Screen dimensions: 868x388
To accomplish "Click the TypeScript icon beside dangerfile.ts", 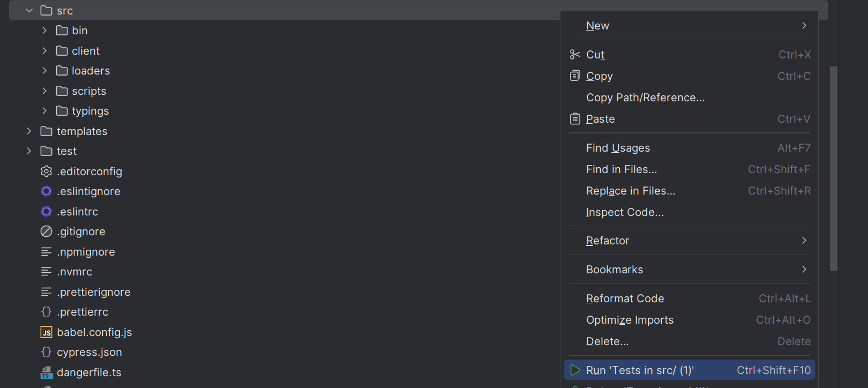I will point(47,372).
